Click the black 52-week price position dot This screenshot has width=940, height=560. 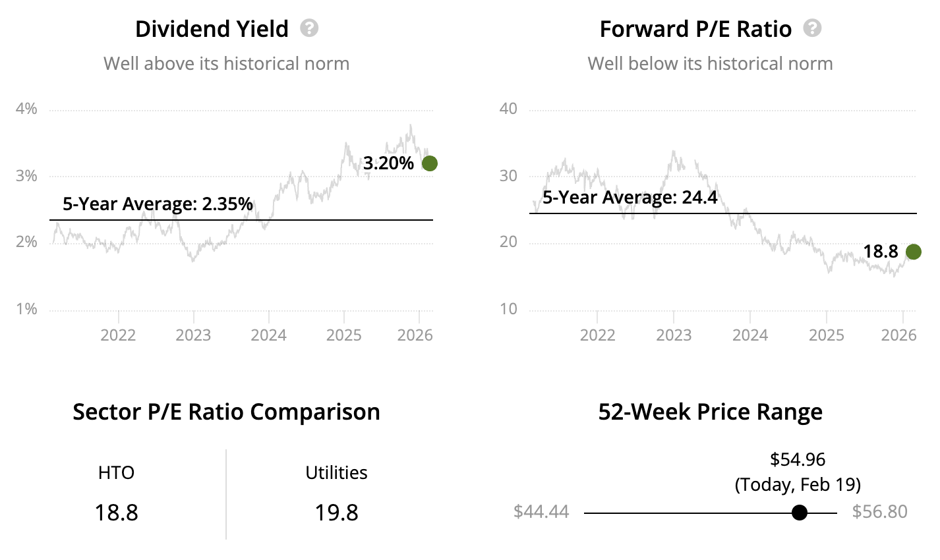click(x=800, y=513)
